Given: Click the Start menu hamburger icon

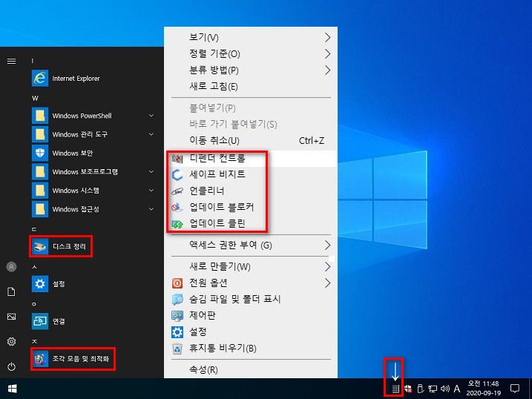Looking at the screenshot, I should 12,61.
